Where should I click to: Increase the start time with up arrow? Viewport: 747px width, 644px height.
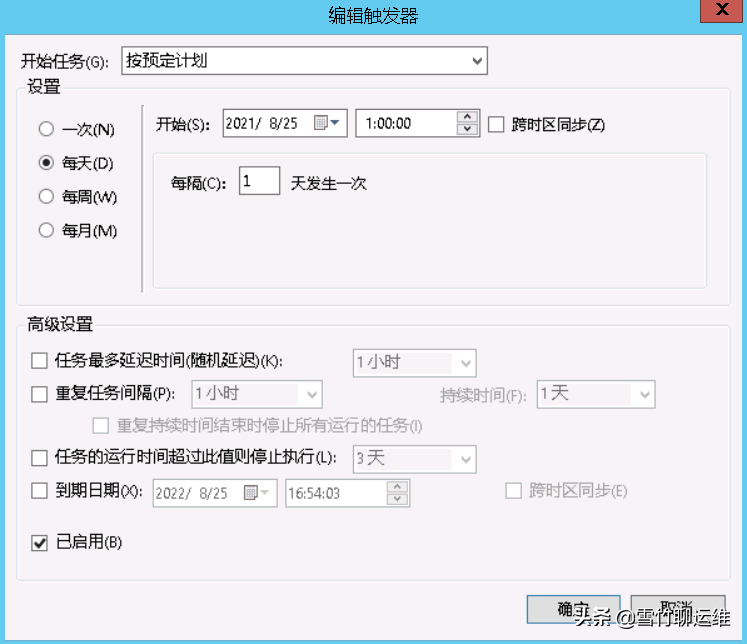[x=467, y=117]
